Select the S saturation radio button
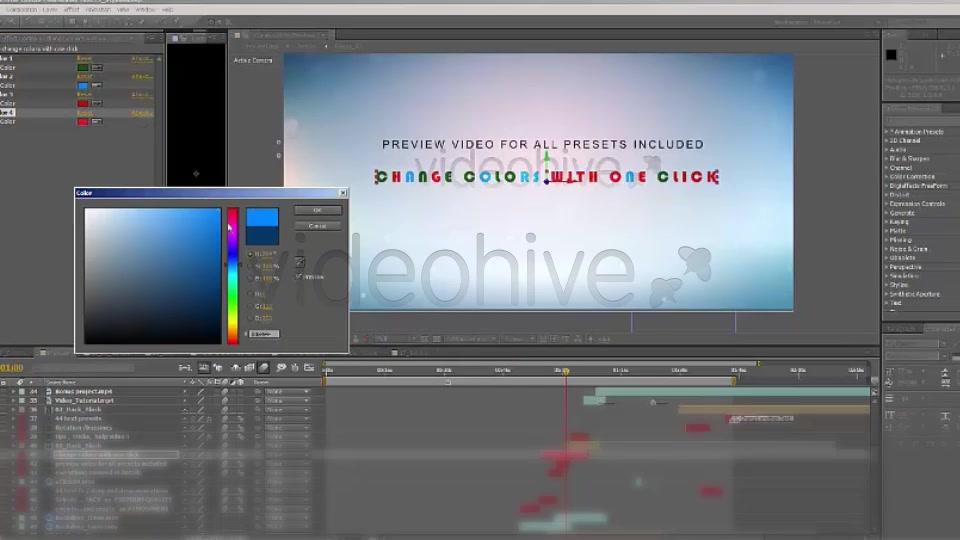The height and width of the screenshot is (540, 960). [x=250, y=266]
